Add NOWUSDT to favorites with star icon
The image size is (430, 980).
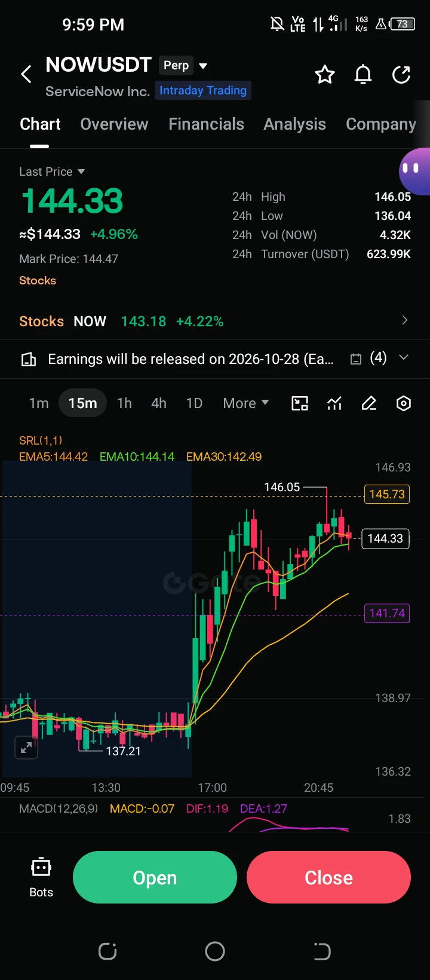tap(325, 75)
